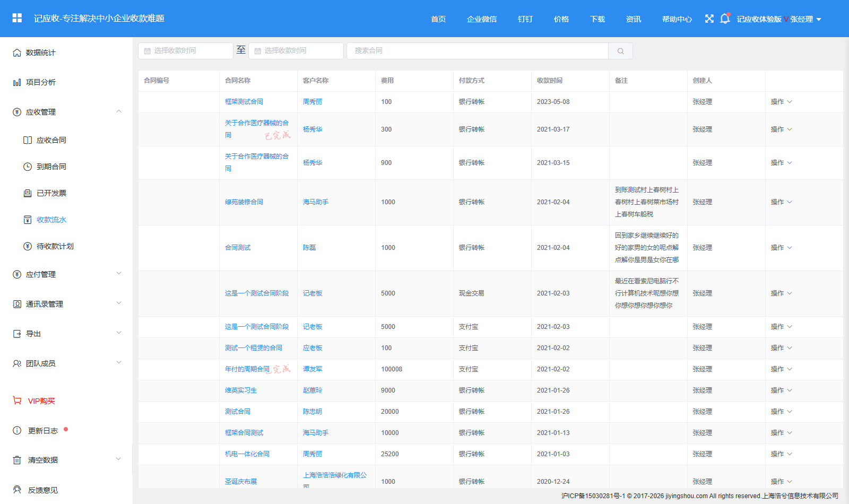849x504 pixels.
Task: Open 操作 dropdown for 框架测试合同 row
Action: (781, 102)
